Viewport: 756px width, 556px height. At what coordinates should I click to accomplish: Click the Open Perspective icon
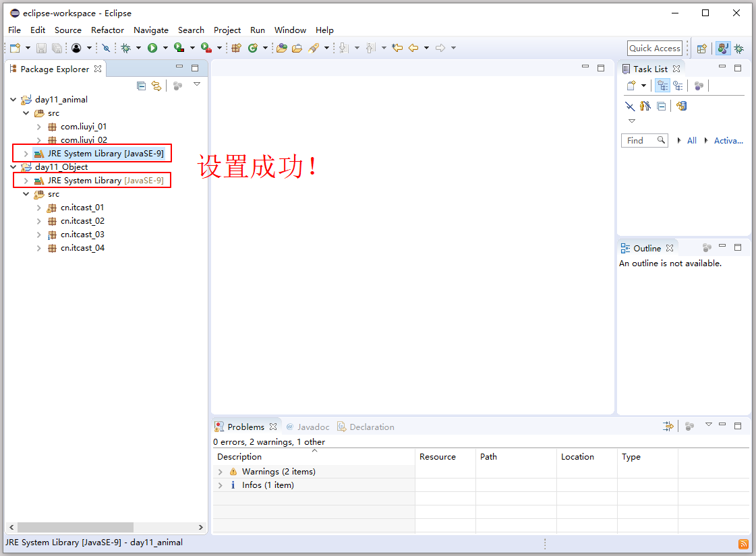click(702, 48)
